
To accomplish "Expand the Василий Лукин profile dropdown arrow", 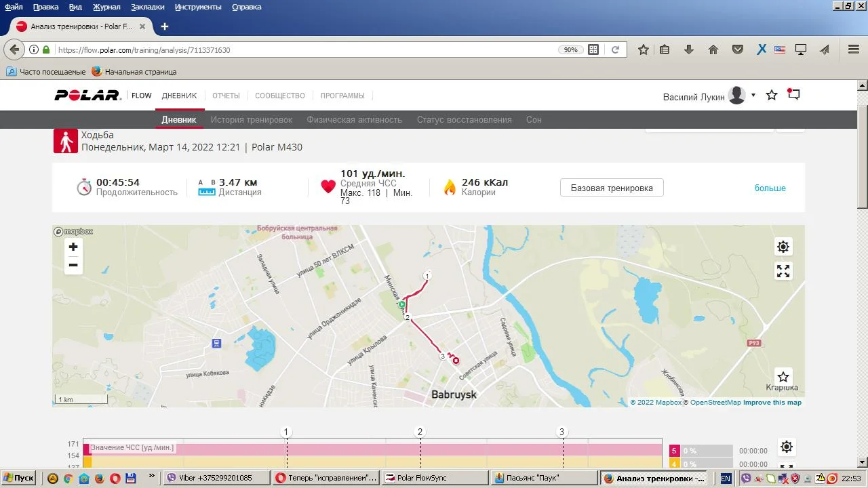I will [x=753, y=95].
